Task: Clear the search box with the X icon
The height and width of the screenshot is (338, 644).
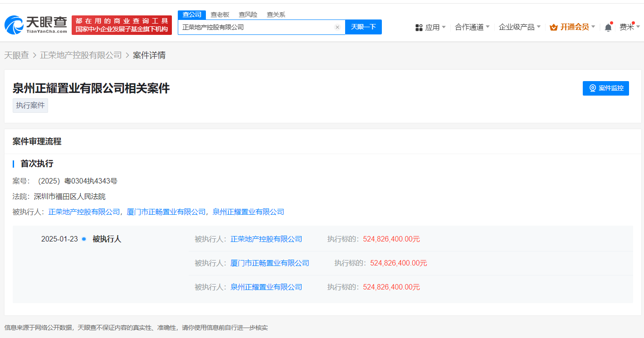Action: click(x=337, y=27)
